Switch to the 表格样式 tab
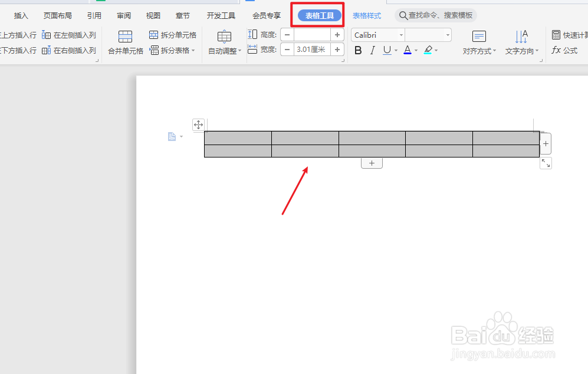Viewport: 588px width, 374px height. coord(366,15)
